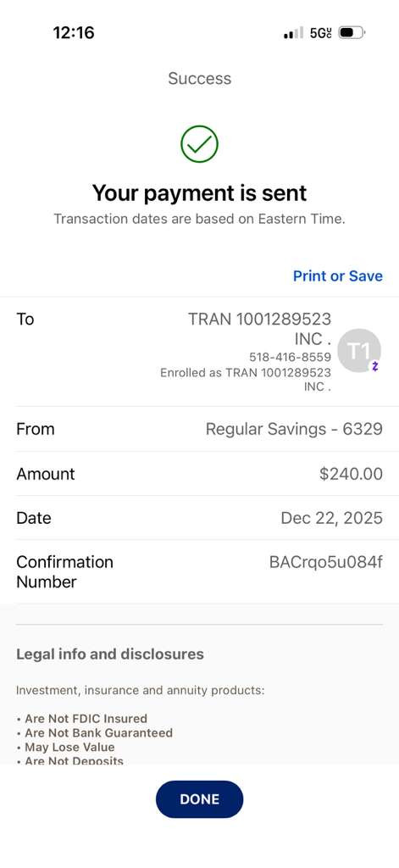Viewport: 399px width, 868px height.
Task: Tap the Your payment is sent heading
Action: [x=199, y=193]
